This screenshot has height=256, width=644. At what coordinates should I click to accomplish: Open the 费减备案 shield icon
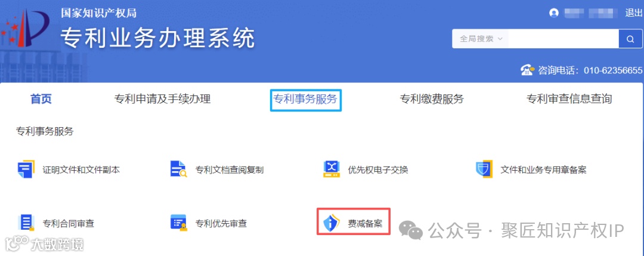332,223
